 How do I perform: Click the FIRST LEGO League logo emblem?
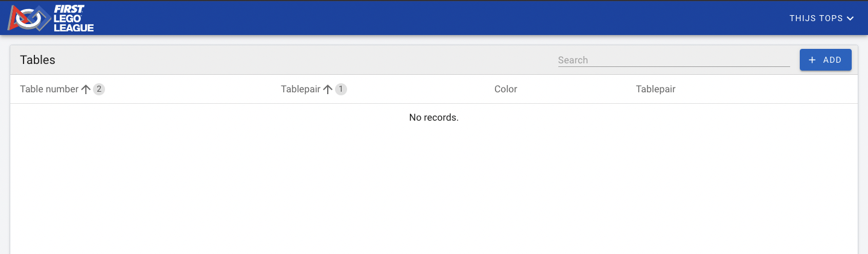point(28,18)
